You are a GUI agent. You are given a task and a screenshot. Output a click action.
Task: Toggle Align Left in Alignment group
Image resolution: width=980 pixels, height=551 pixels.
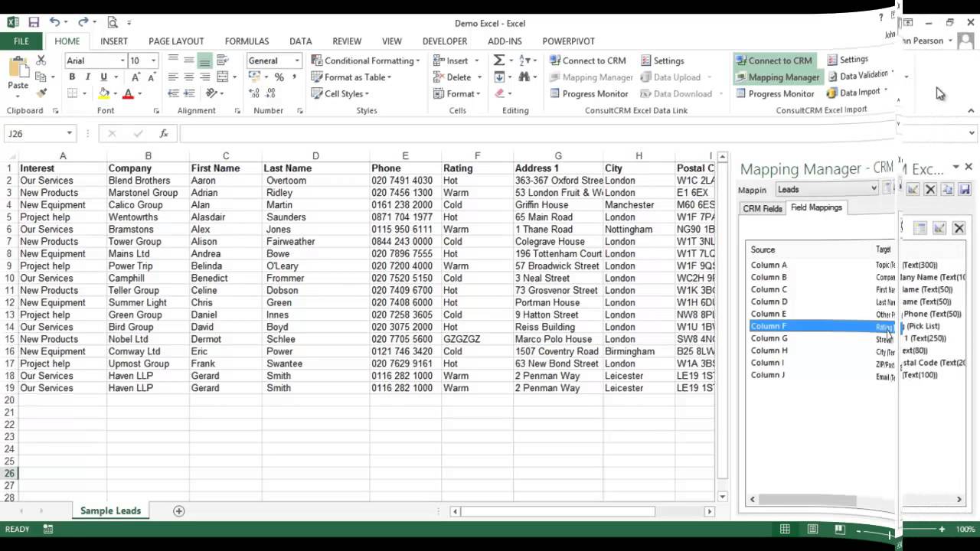(x=172, y=77)
